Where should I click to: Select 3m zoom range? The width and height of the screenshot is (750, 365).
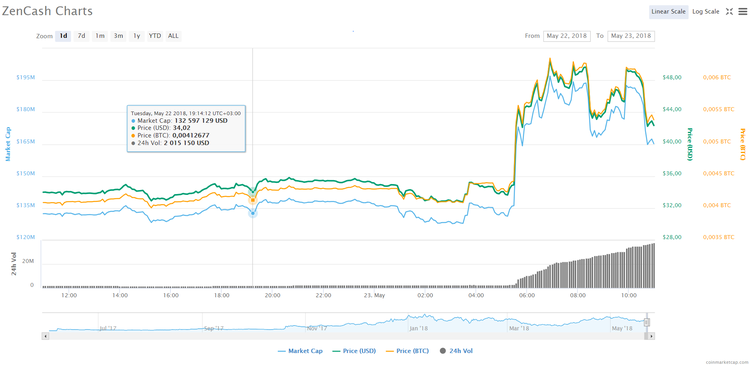[x=118, y=36]
